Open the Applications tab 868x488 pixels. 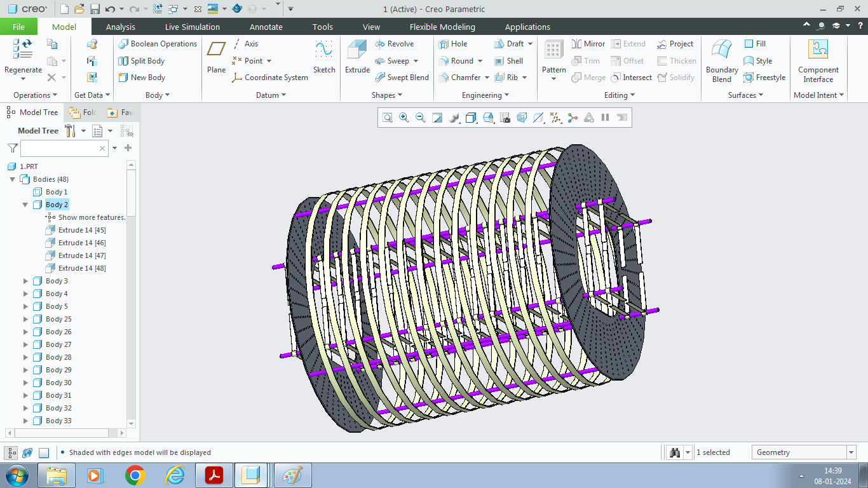[x=527, y=27]
